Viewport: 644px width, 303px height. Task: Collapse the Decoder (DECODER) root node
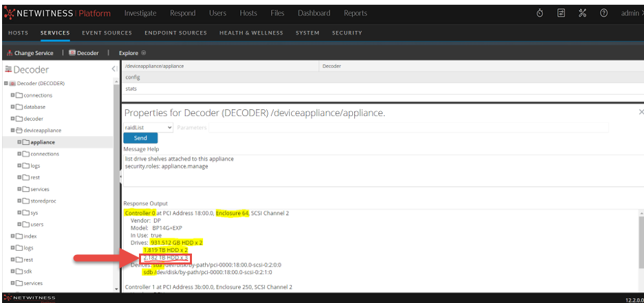point(6,83)
